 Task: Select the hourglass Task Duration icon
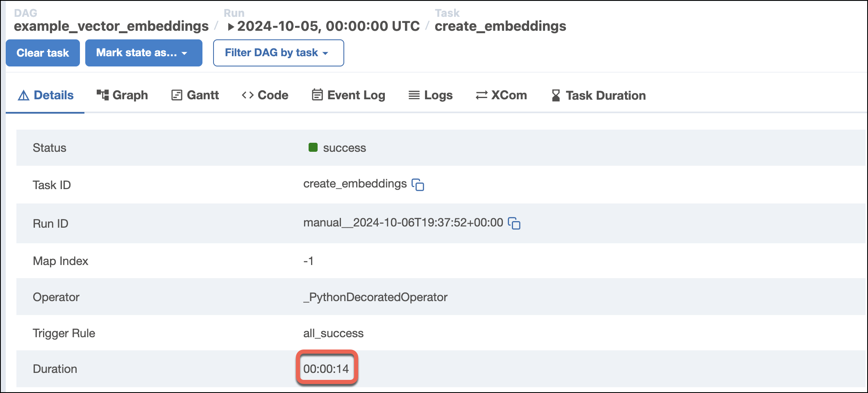click(x=556, y=95)
